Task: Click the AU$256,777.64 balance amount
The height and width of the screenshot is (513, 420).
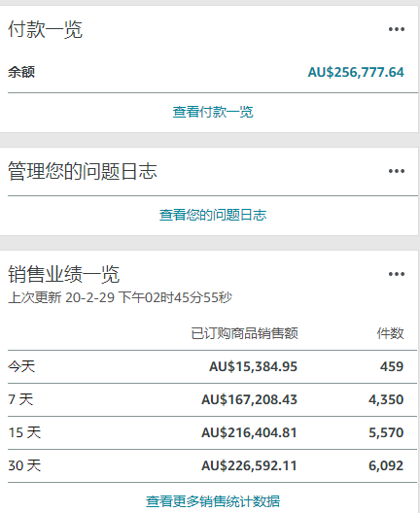Action: tap(356, 72)
